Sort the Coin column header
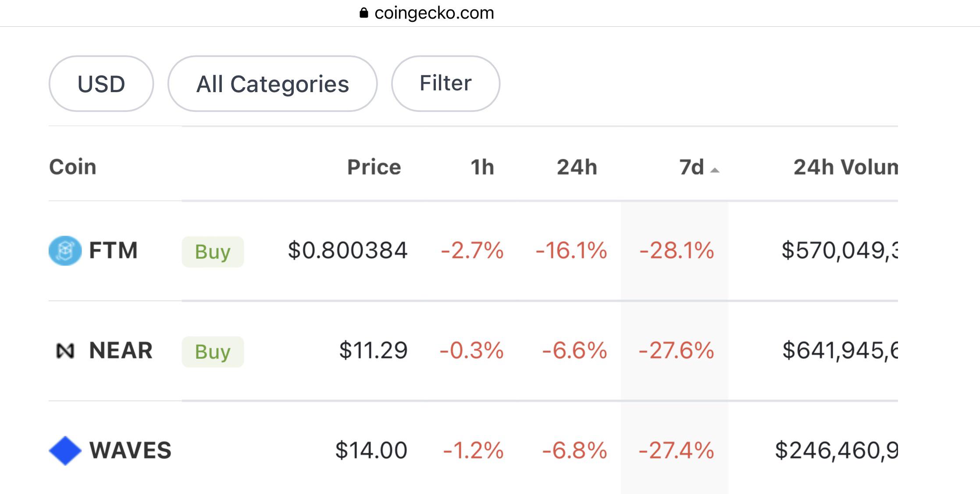The width and height of the screenshot is (980, 494). (72, 167)
